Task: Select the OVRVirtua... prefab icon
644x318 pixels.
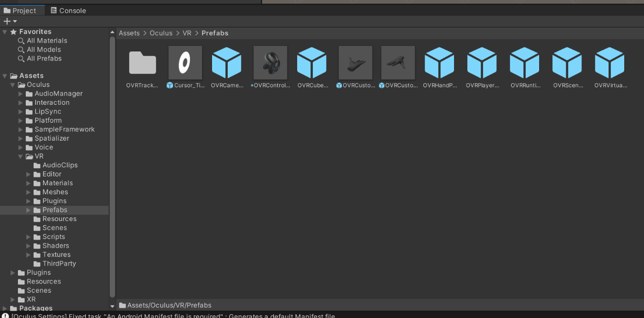Action: pyautogui.click(x=610, y=63)
